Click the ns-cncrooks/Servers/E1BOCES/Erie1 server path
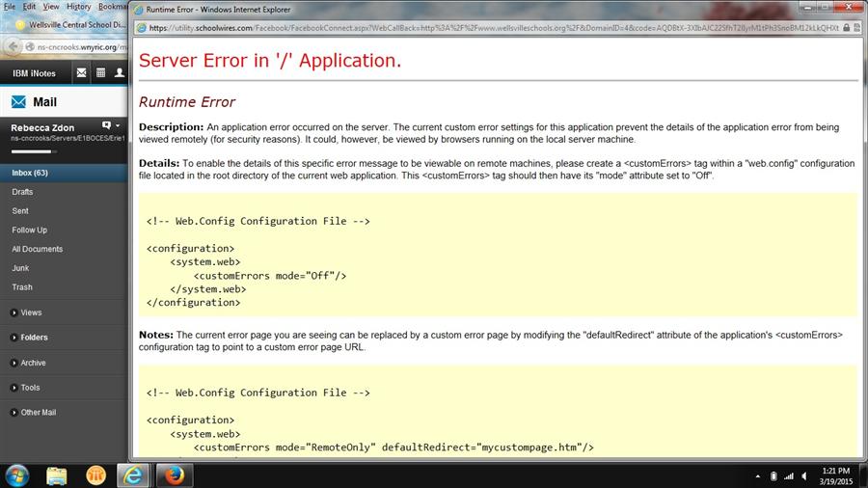The image size is (868, 488). coord(68,138)
